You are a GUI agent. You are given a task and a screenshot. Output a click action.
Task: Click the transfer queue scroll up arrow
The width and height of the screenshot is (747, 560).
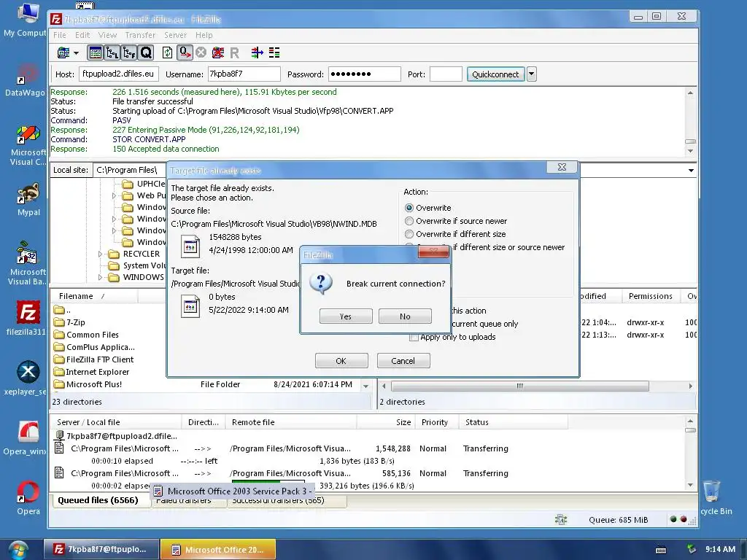point(690,421)
